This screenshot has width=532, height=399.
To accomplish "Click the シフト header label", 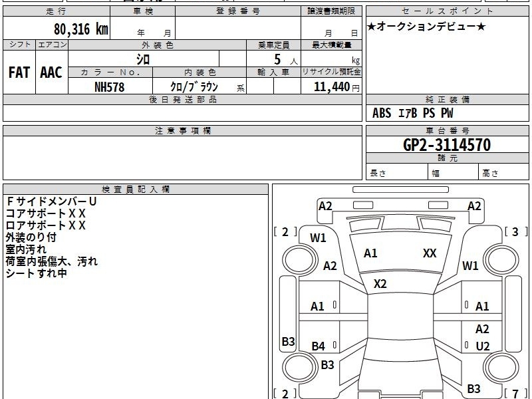I will (19, 45).
